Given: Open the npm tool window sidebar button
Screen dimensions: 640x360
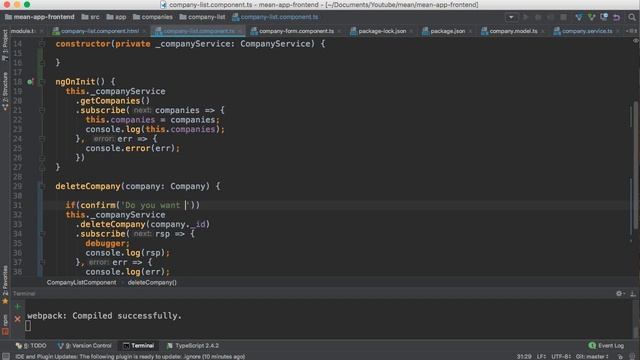Looking at the screenshot, I should pos(5,324).
